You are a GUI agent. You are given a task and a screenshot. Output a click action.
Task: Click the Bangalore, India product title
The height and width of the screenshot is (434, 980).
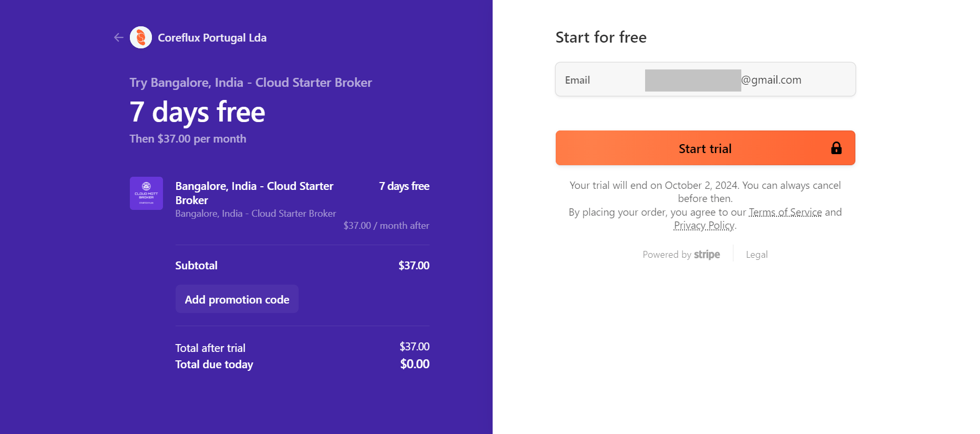[x=254, y=193]
